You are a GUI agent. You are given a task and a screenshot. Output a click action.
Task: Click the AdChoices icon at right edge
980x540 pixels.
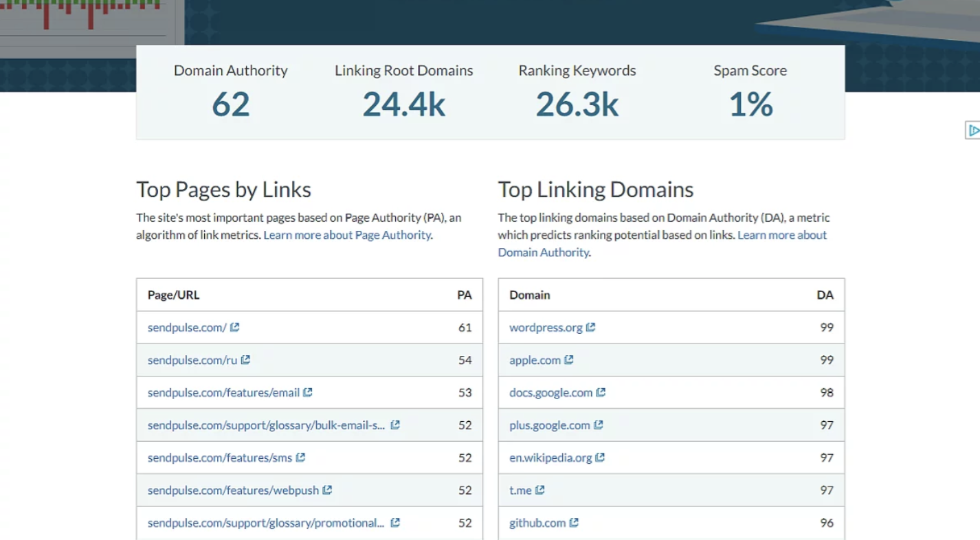point(972,130)
